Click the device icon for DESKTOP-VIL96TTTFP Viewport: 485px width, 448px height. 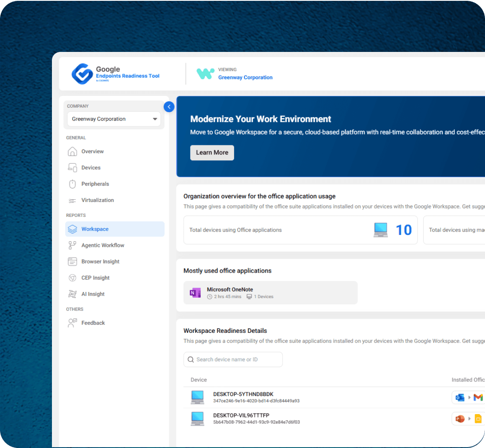[x=197, y=419]
